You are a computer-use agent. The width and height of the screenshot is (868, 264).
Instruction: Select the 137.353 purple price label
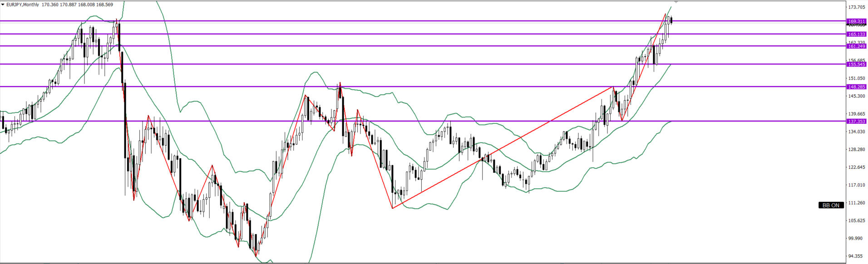(x=856, y=122)
